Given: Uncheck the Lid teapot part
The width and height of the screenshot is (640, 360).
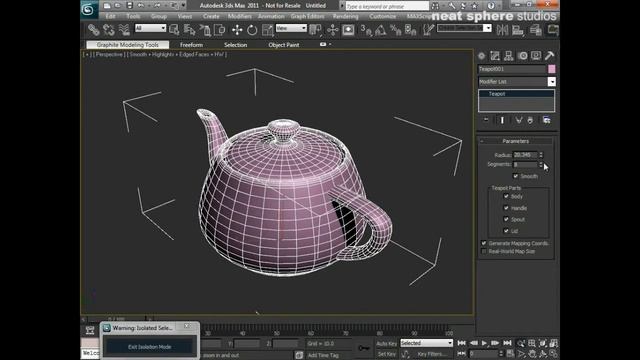Looking at the screenshot, I should 506,231.
